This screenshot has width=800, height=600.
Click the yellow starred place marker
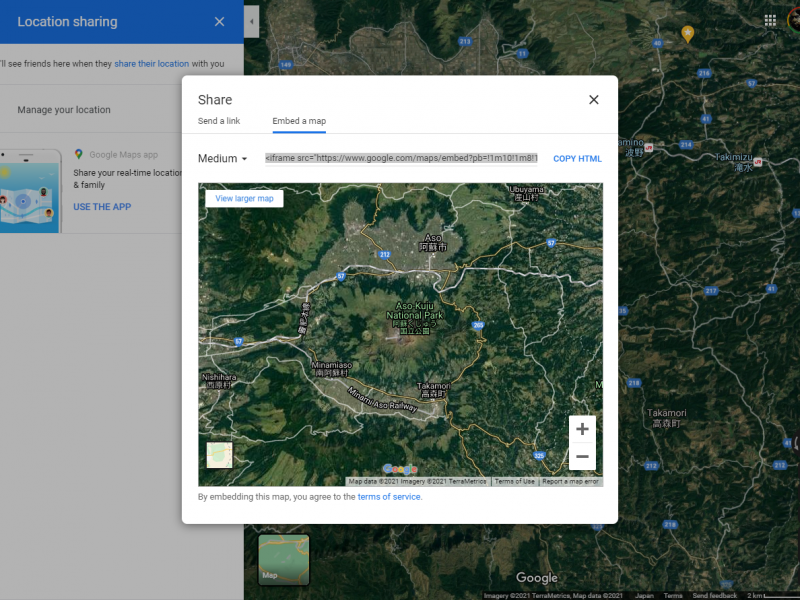pos(688,34)
